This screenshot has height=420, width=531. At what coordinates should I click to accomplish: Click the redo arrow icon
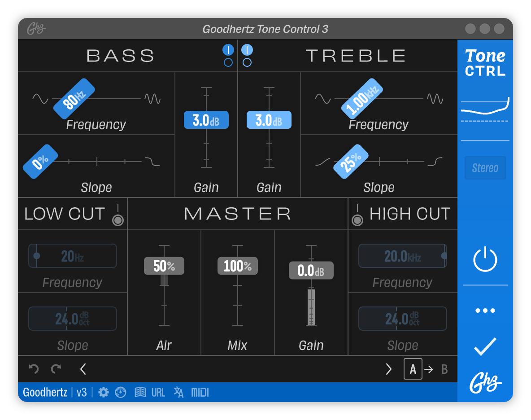pyautogui.click(x=56, y=369)
